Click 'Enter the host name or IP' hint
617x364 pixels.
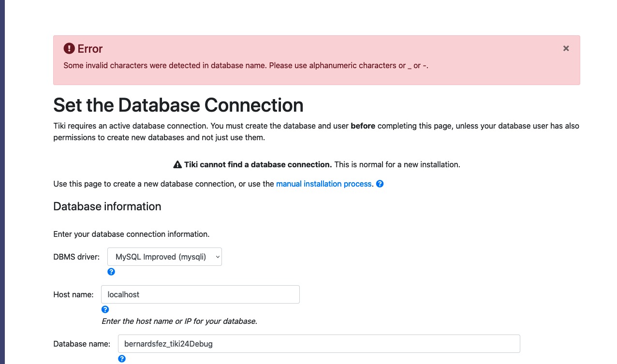(179, 321)
